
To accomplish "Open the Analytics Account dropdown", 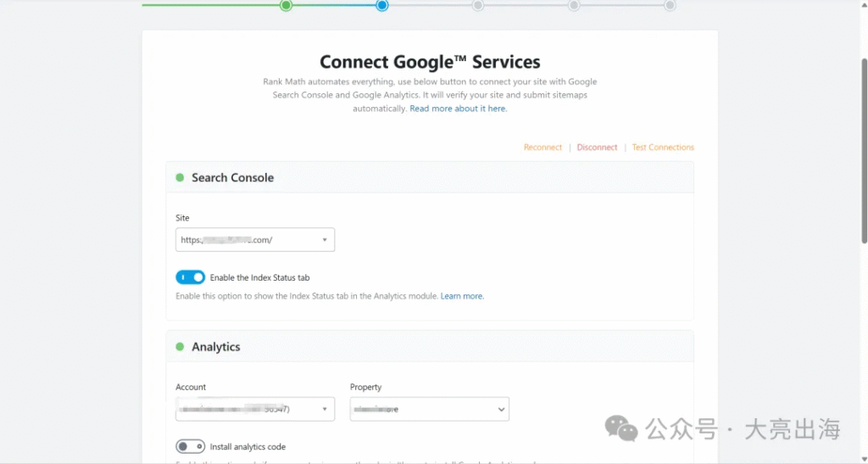I will pyautogui.click(x=255, y=409).
